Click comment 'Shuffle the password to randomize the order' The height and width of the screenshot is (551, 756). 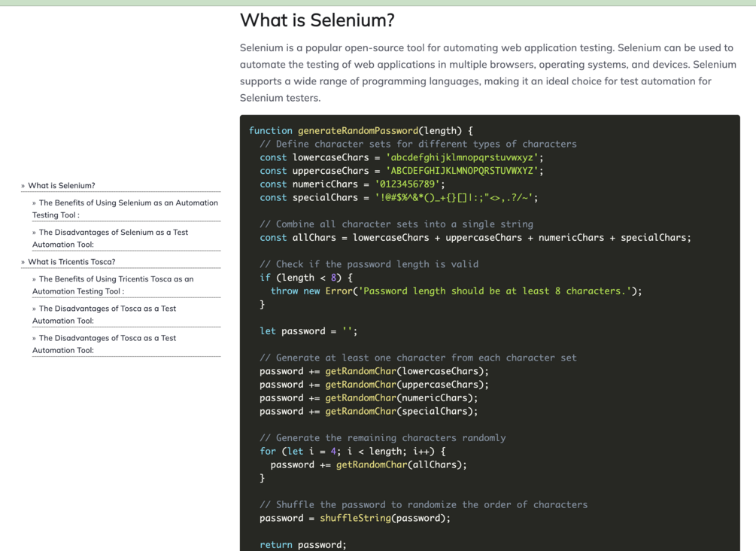(424, 504)
